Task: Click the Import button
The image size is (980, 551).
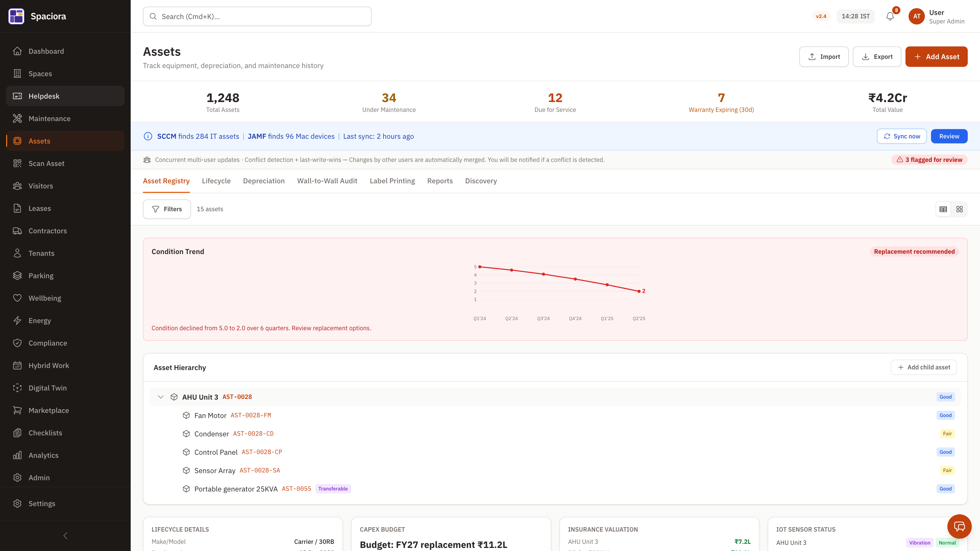Action: pos(823,57)
